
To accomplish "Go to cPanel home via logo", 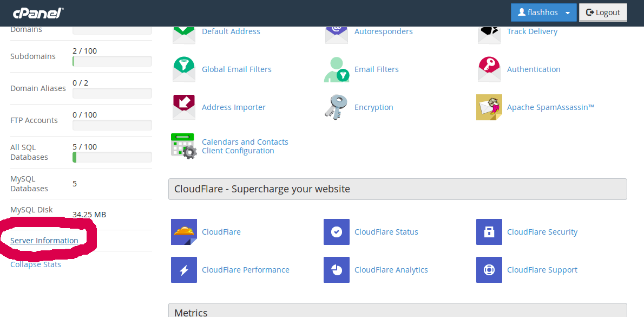I will 38,13.
